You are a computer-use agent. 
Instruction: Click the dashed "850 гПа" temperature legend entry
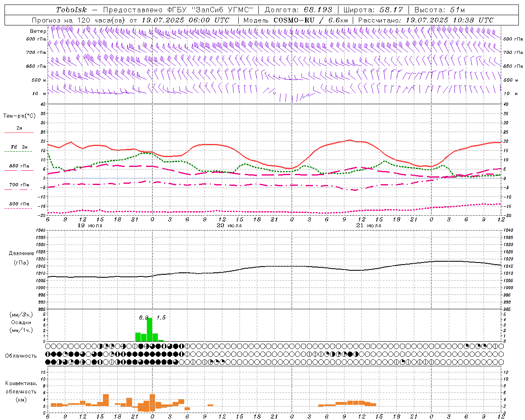pyautogui.click(x=19, y=168)
